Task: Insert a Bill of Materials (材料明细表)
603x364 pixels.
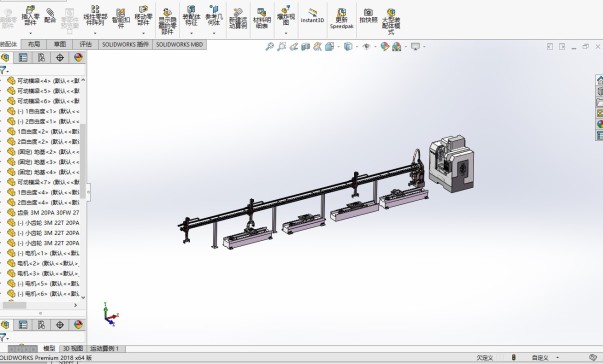Action: click(x=262, y=18)
